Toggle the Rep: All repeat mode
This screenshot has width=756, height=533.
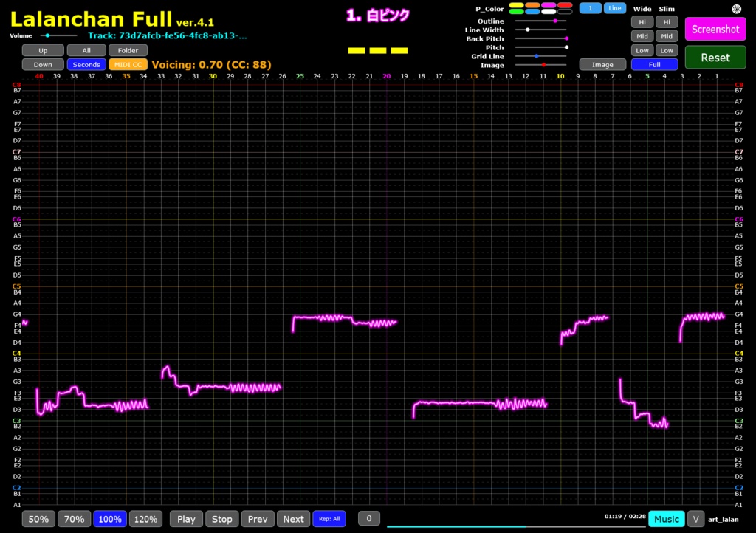[329, 519]
